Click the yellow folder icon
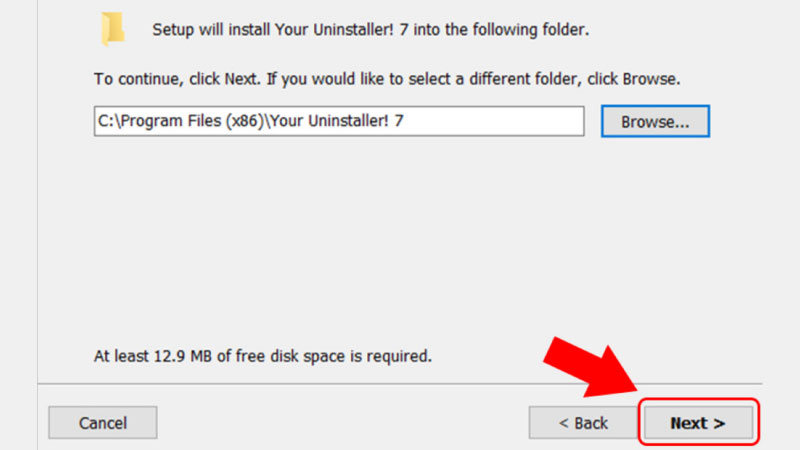Viewport: 800px width, 450px height. 113,29
